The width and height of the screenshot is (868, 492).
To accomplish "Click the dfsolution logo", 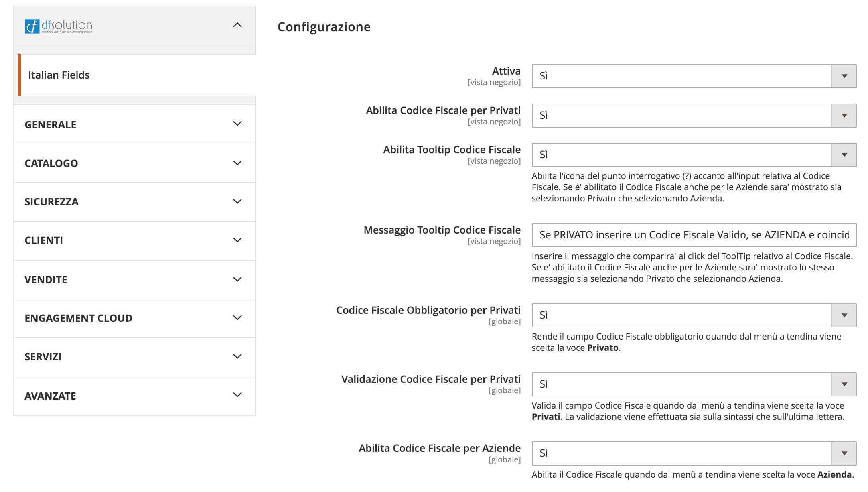I will [x=59, y=26].
